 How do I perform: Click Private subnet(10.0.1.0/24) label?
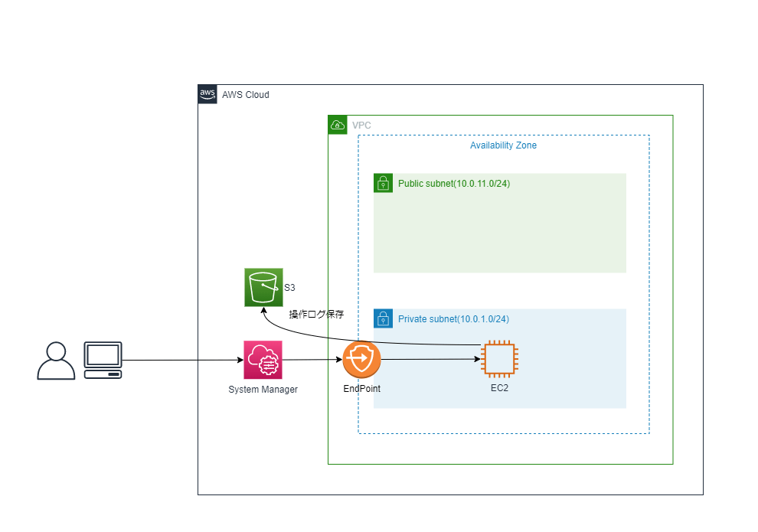pyautogui.click(x=453, y=319)
